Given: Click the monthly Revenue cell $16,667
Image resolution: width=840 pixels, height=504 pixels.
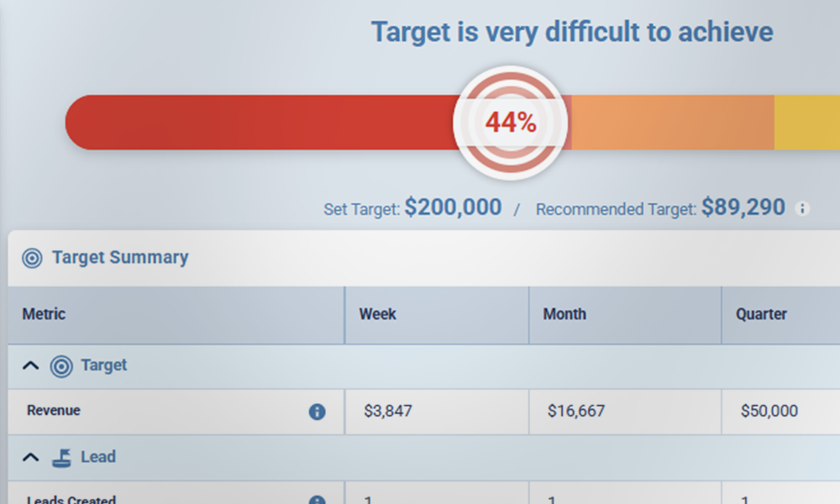Looking at the screenshot, I should tap(575, 412).
